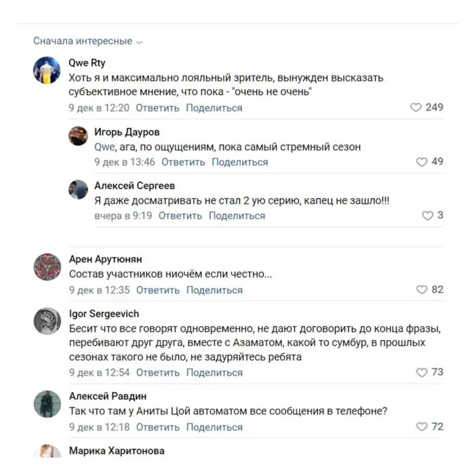Open Арен Арутюнян's avatar picture
476x476 pixels.
click(47, 267)
